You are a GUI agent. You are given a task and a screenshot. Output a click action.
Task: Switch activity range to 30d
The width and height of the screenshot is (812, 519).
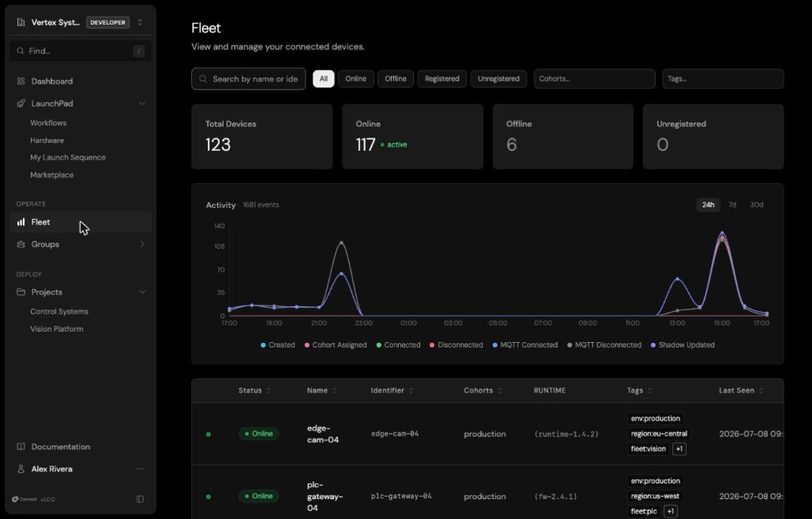(x=756, y=205)
